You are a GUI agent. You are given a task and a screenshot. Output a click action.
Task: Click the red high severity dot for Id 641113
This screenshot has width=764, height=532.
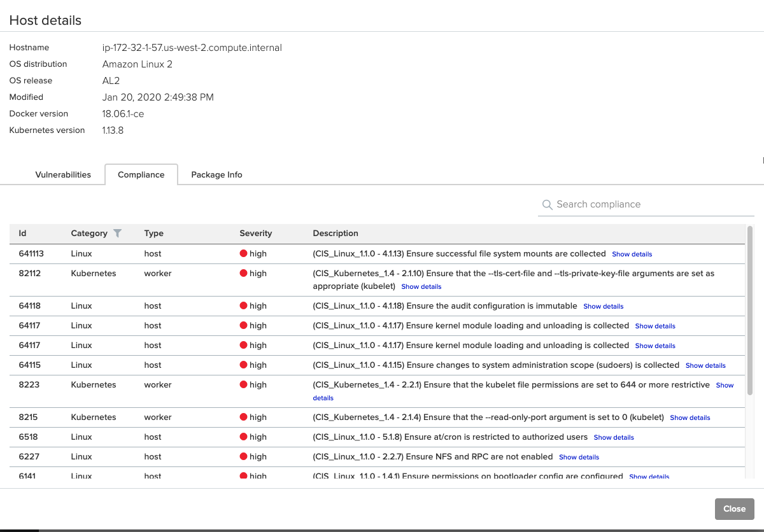pyautogui.click(x=243, y=253)
